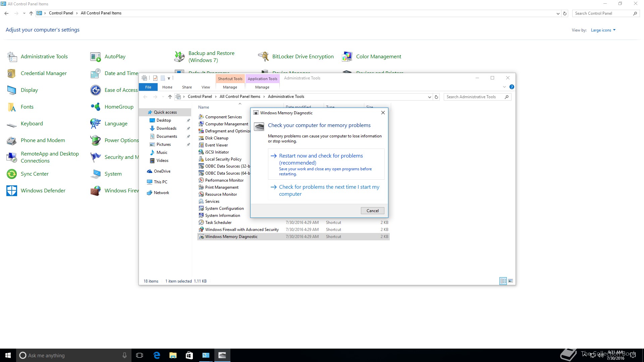This screenshot has height=362, width=644.
Task: Click Cancel in Windows Memory Diagnostic
Action: (372, 211)
